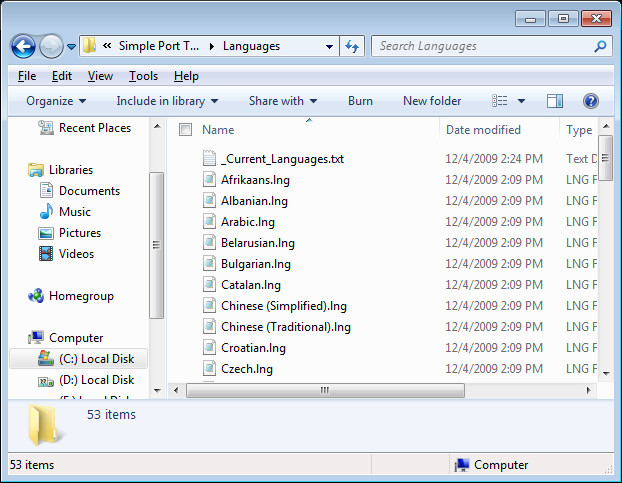Sort by the Type column header
The width and height of the screenshot is (622, 483).
pyautogui.click(x=578, y=130)
